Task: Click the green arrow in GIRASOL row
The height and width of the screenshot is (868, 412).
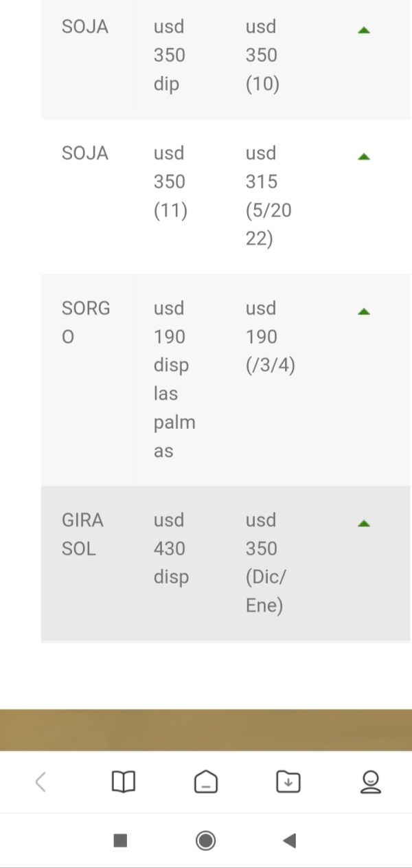Action: point(364,524)
